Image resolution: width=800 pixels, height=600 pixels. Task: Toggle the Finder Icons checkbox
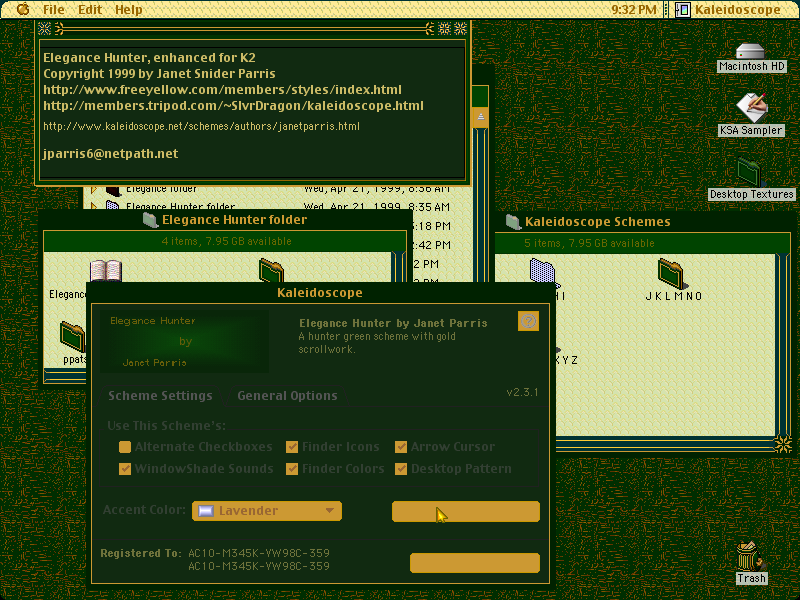pyautogui.click(x=292, y=447)
